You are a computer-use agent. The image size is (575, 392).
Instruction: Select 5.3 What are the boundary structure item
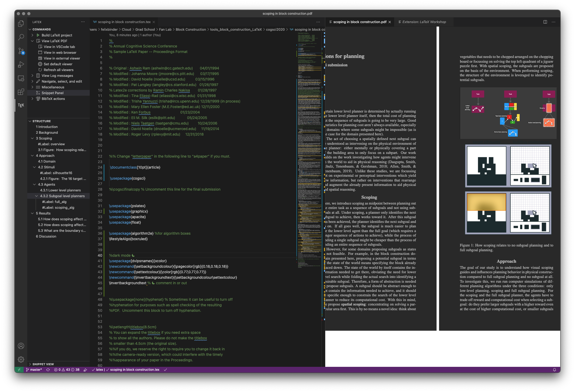pyautogui.click(x=62, y=230)
